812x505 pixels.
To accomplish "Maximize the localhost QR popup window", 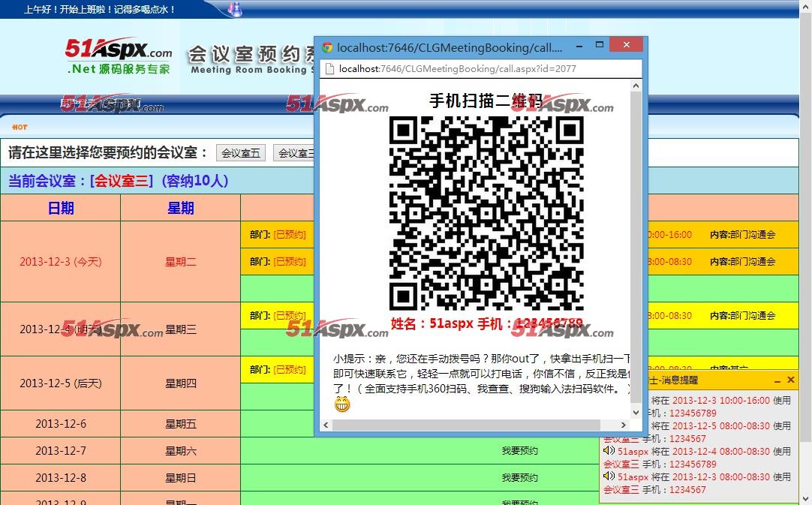I will pos(600,45).
